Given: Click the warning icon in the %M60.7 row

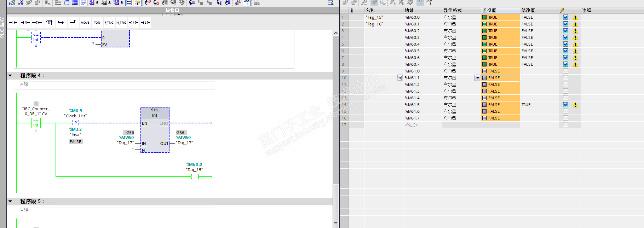Looking at the screenshot, I should click(575, 64).
